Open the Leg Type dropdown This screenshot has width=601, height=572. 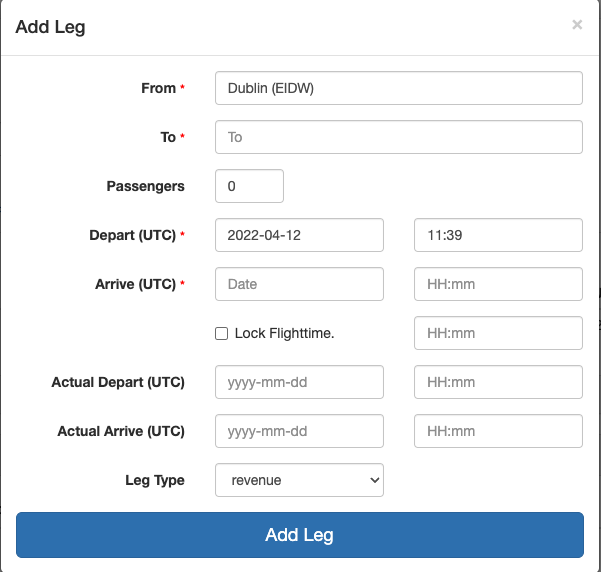tap(299, 480)
